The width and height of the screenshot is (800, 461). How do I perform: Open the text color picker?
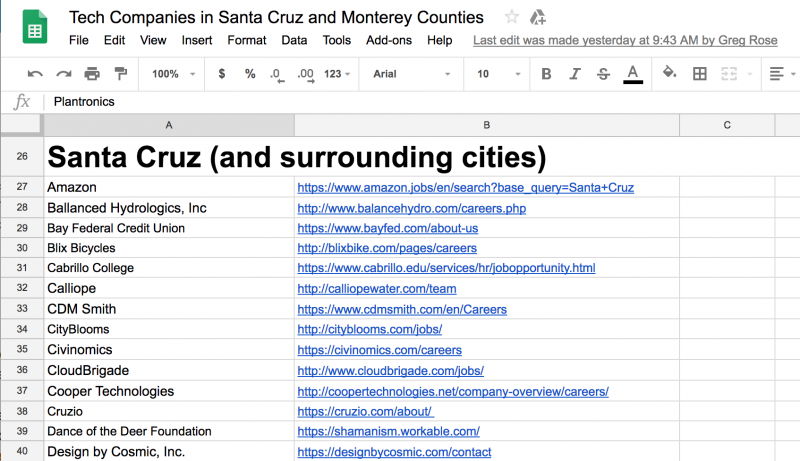(632, 74)
